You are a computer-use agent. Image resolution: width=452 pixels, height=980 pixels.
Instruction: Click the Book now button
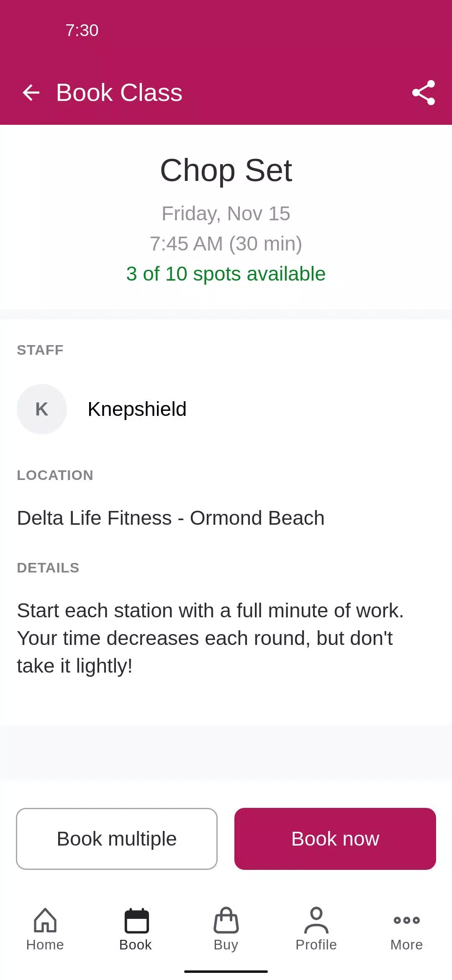point(335,839)
